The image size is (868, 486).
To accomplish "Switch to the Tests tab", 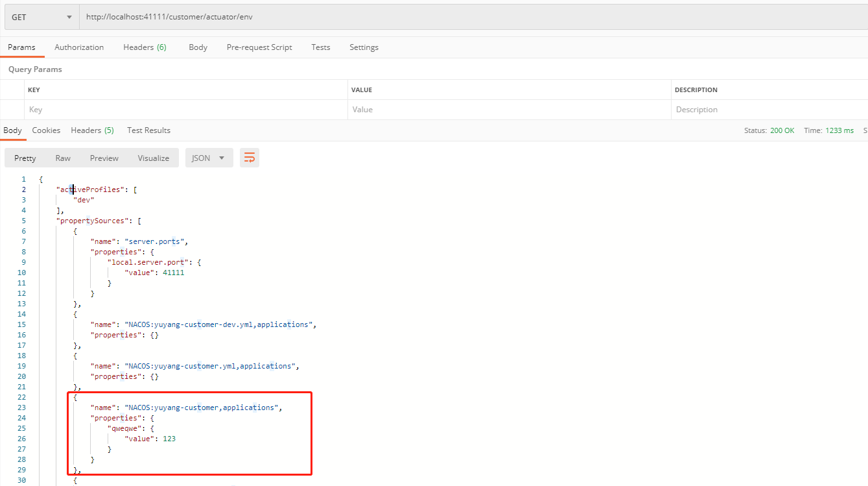I will [x=320, y=47].
